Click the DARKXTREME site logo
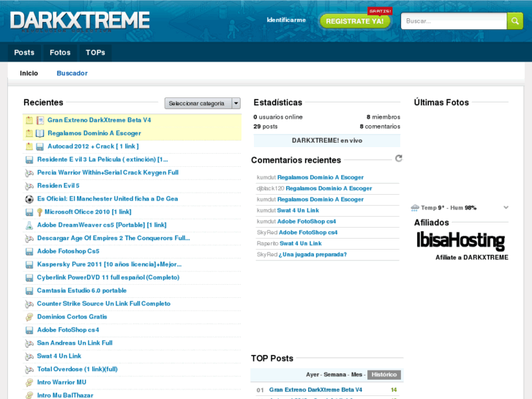 pyautogui.click(x=80, y=20)
